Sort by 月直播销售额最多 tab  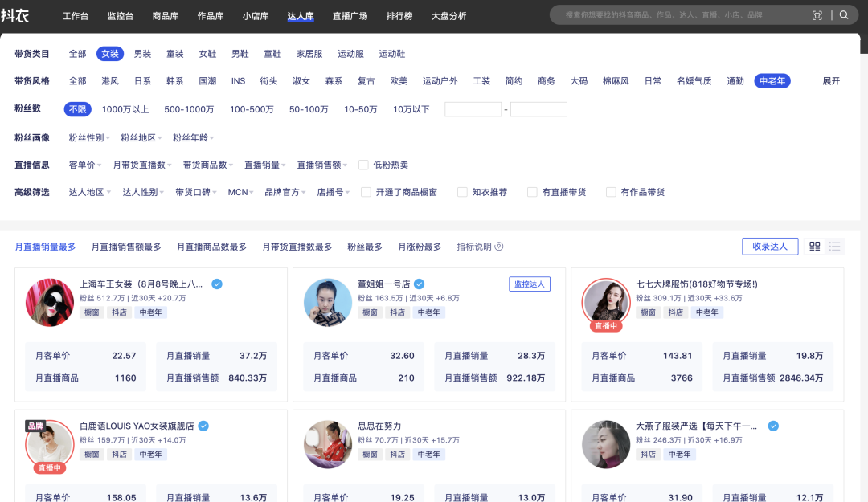click(x=126, y=247)
